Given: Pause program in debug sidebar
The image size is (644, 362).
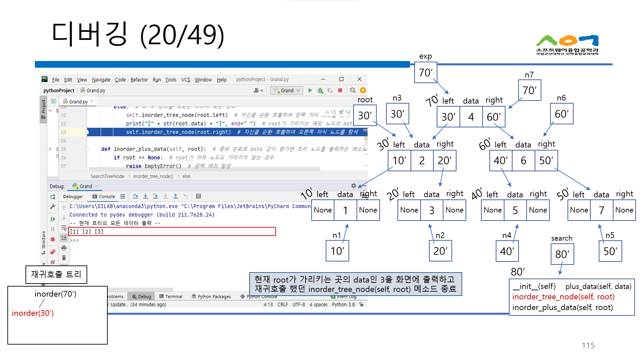Looking at the screenshot, I should click(53, 229).
